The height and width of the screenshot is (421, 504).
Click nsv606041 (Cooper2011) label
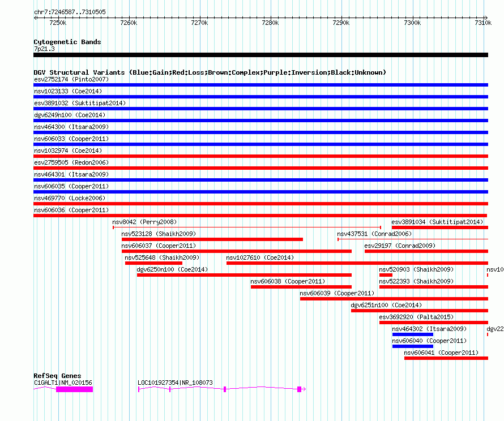point(441,353)
